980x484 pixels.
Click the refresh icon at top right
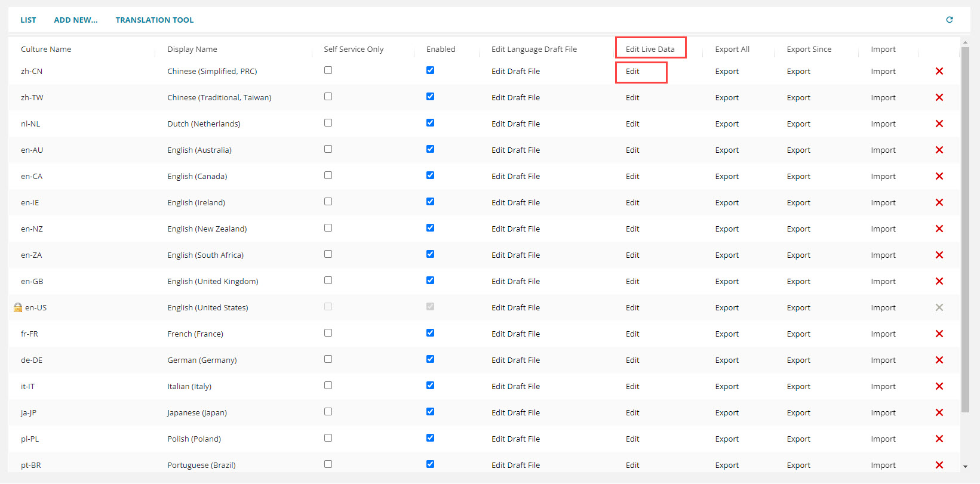coord(950,20)
